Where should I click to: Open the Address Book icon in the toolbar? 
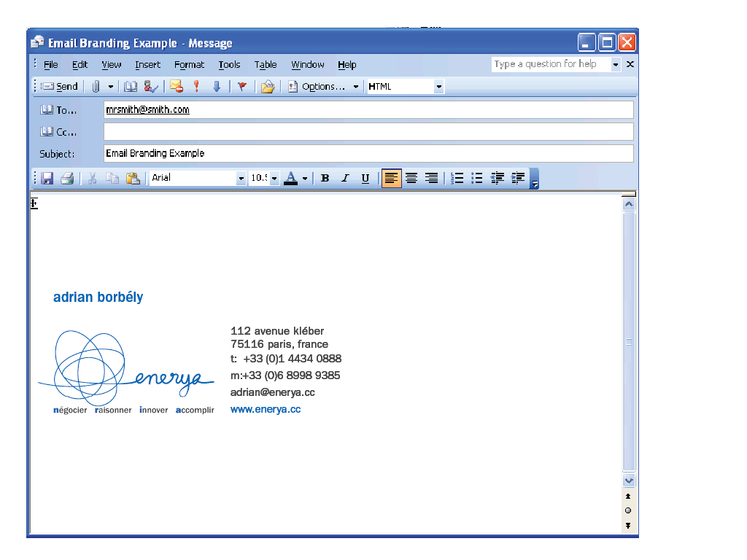(130, 87)
